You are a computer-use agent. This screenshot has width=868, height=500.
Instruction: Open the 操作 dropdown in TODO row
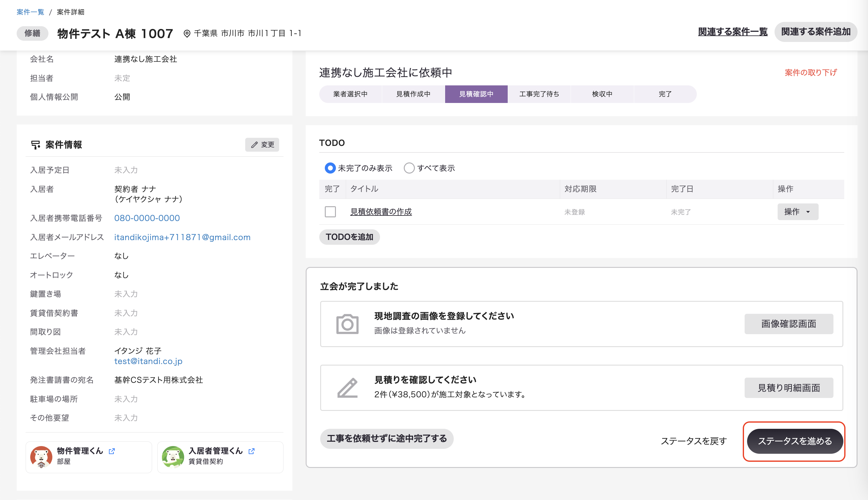(x=798, y=211)
